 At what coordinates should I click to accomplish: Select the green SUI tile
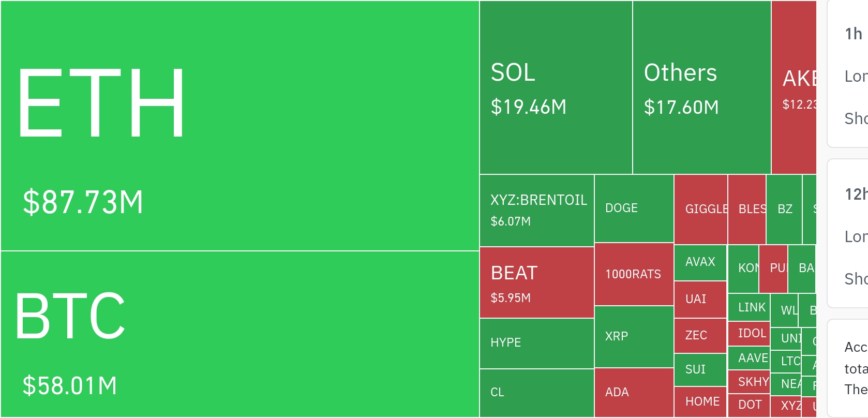tap(700, 370)
